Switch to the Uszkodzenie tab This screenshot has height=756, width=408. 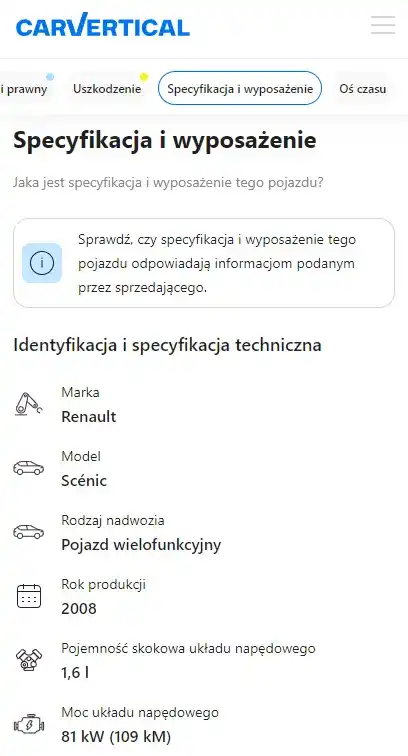coord(107,89)
